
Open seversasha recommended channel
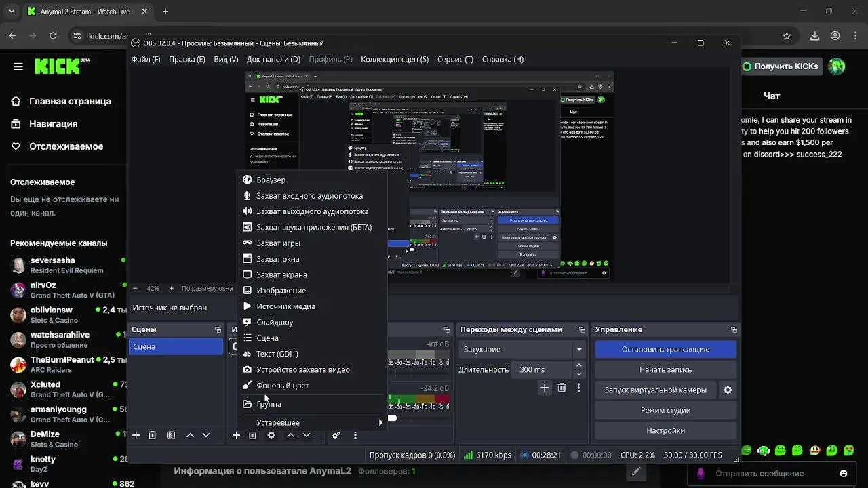(x=68, y=265)
